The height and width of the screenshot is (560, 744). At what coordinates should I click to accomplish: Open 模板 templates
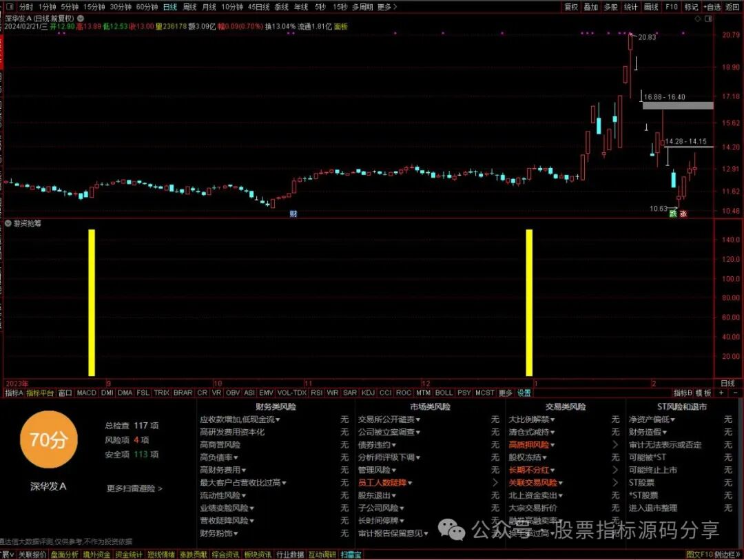pos(703,393)
